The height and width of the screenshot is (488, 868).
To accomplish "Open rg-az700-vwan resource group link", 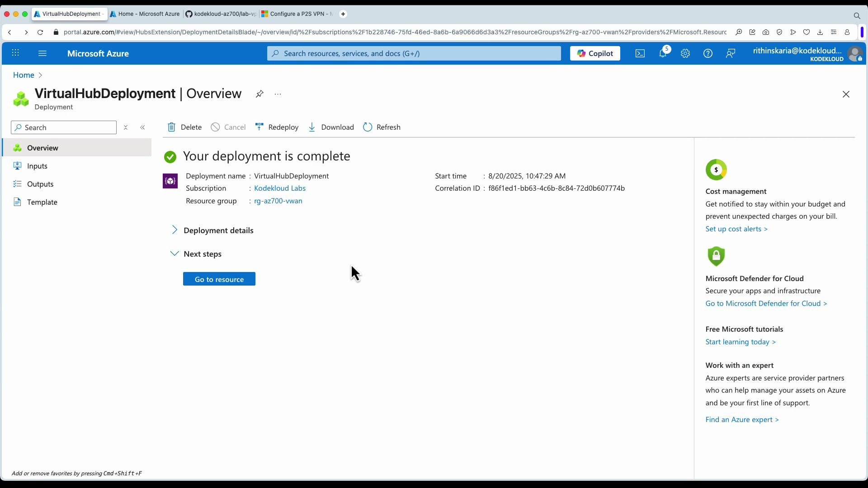I will (x=278, y=201).
